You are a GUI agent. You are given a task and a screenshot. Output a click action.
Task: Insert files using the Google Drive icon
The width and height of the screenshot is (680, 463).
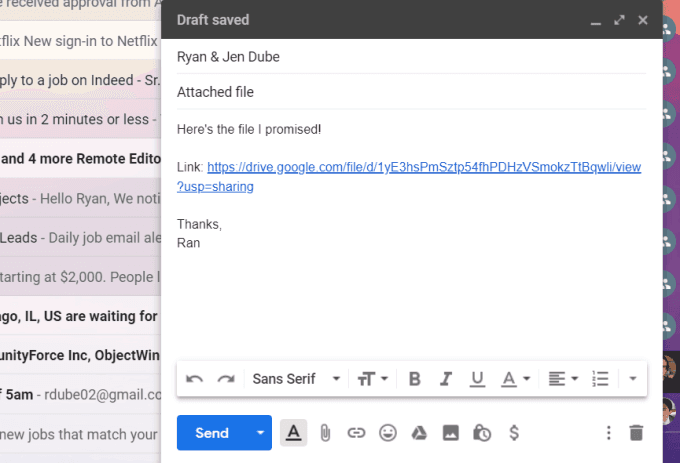[419, 433]
